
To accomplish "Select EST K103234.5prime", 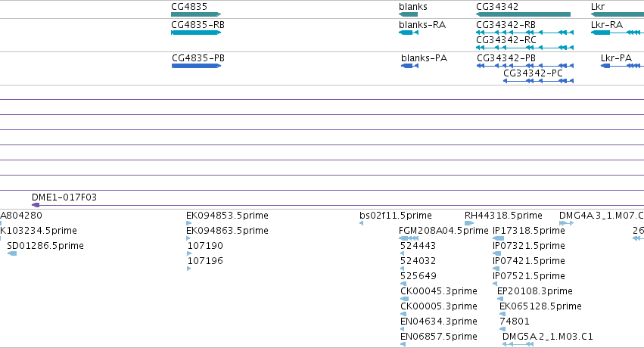I will point(38,231).
